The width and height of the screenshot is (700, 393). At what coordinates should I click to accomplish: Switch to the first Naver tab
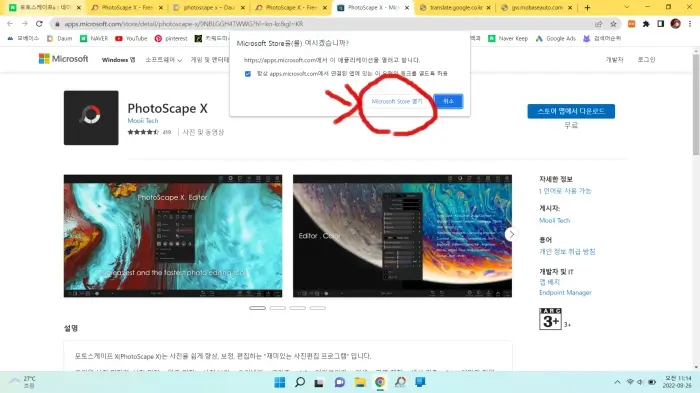(x=45, y=8)
